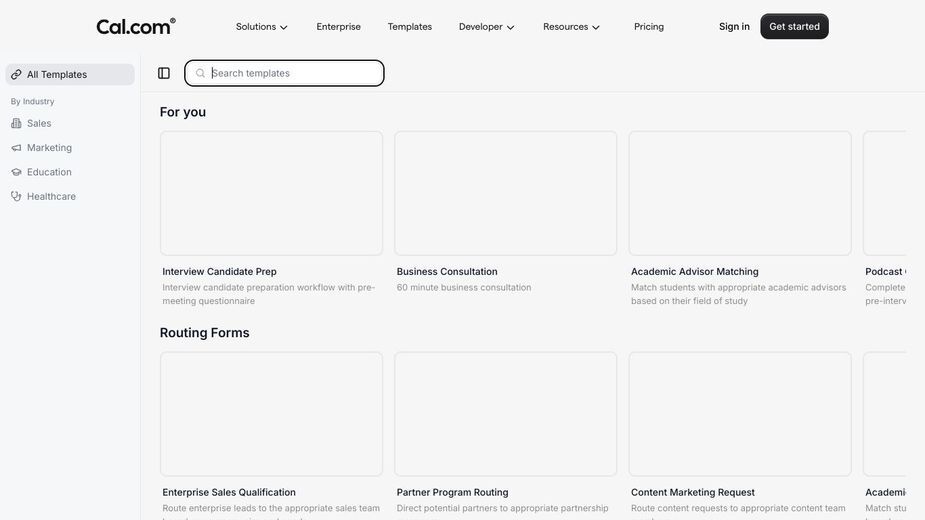Expand the Resources dropdown chevron
This screenshot has width=925, height=520.
596,27
